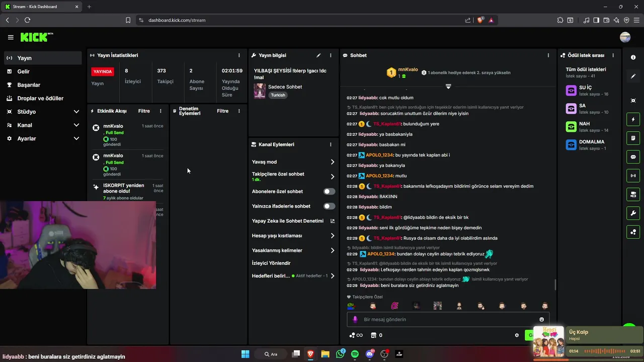The image size is (644, 362).
Task: Click the pencil icon in right toolbar
Action: [x=633, y=76]
